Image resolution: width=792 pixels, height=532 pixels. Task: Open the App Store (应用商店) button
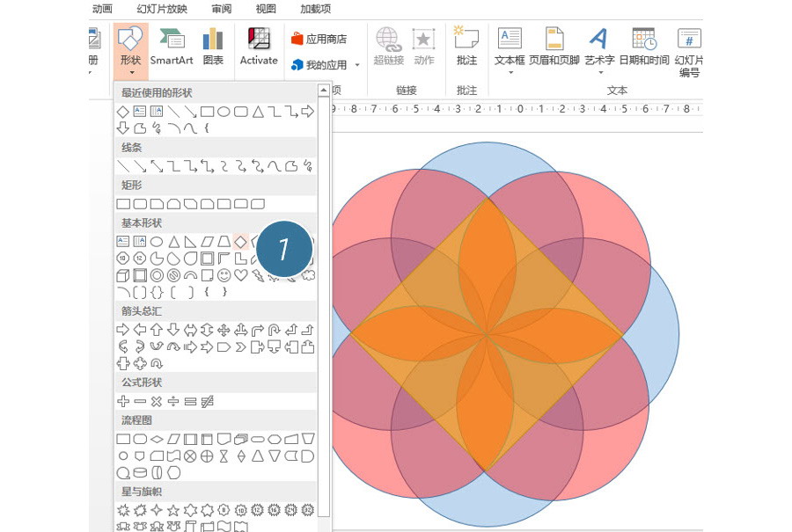click(319, 39)
